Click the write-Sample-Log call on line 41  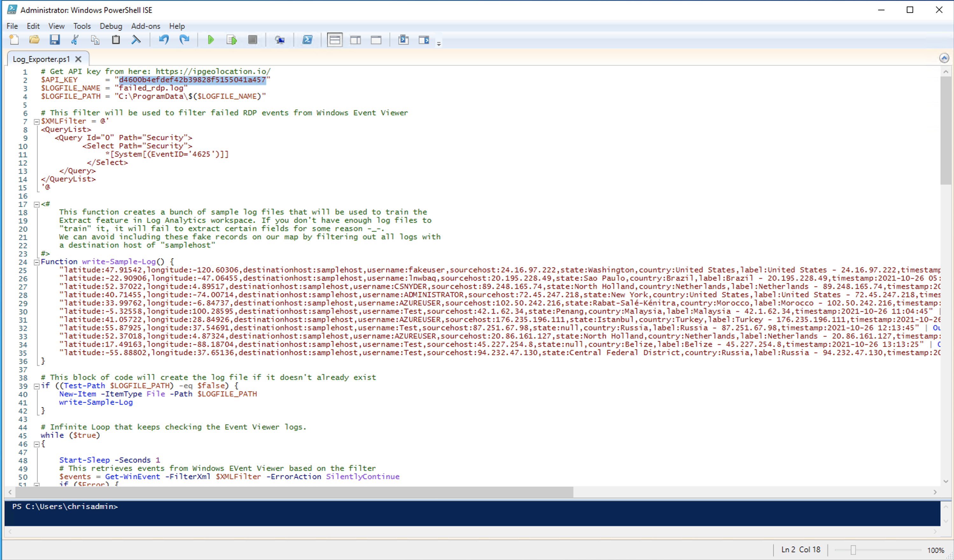pos(96,402)
